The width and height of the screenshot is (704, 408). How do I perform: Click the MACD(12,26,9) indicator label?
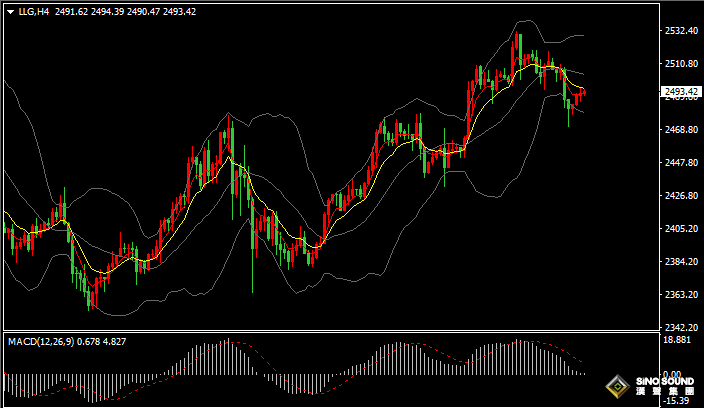pos(40,342)
